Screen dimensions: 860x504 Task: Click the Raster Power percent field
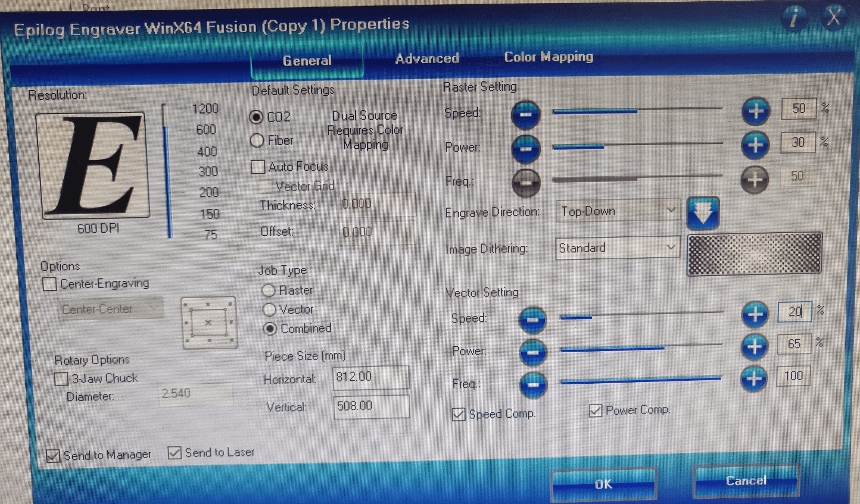coord(798,142)
